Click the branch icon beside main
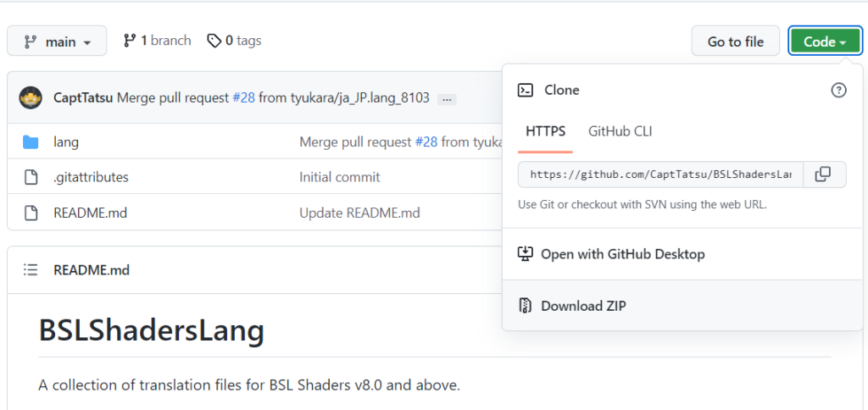Image resolution: width=868 pixels, height=410 pixels. click(x=31, y=42)
